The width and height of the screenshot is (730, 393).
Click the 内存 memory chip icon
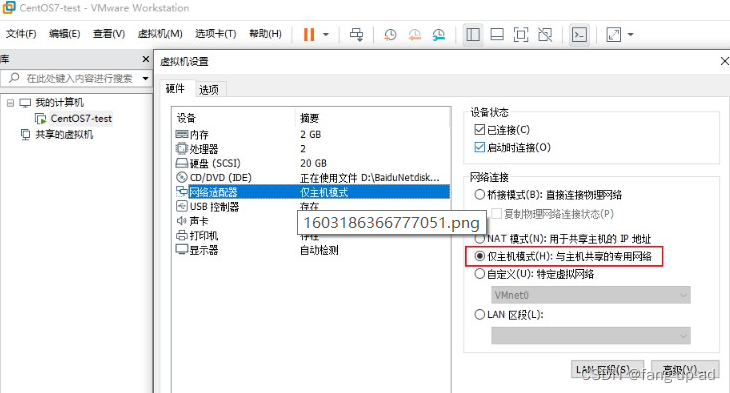tap(182, 135)
